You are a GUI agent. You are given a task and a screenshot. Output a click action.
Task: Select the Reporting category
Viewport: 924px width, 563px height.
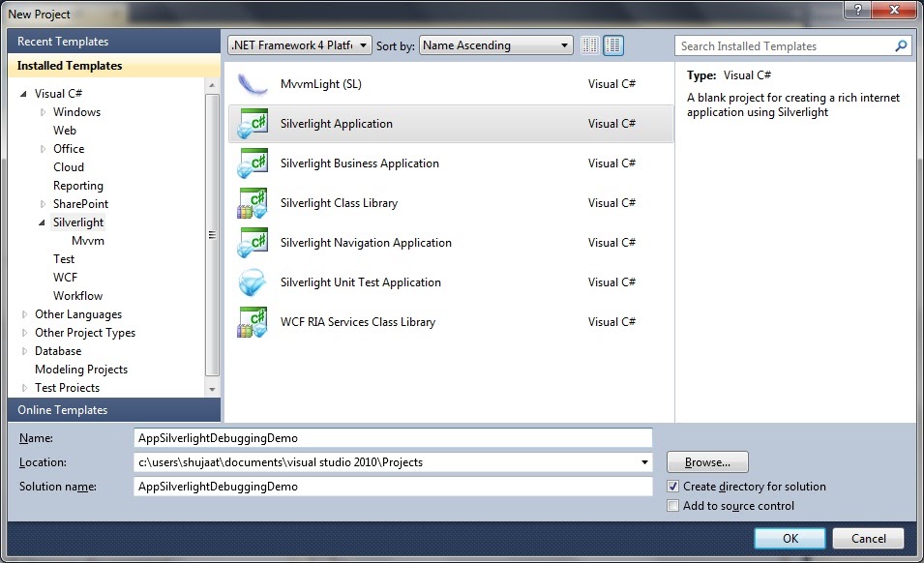pyautogui.click(x=77, y=186)
